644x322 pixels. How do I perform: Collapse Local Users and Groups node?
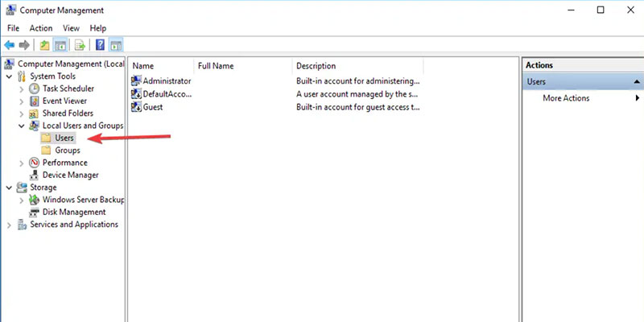click(22, 126)
